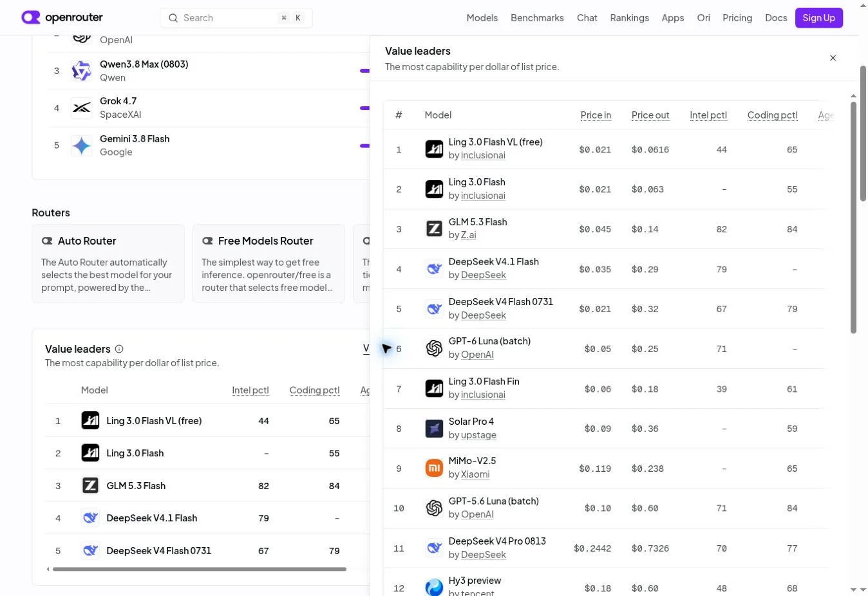Open the Free Models Router card title

265,241
